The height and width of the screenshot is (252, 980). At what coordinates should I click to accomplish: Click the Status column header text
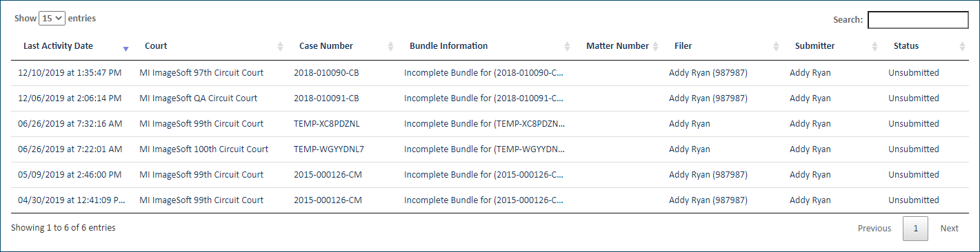906,46
